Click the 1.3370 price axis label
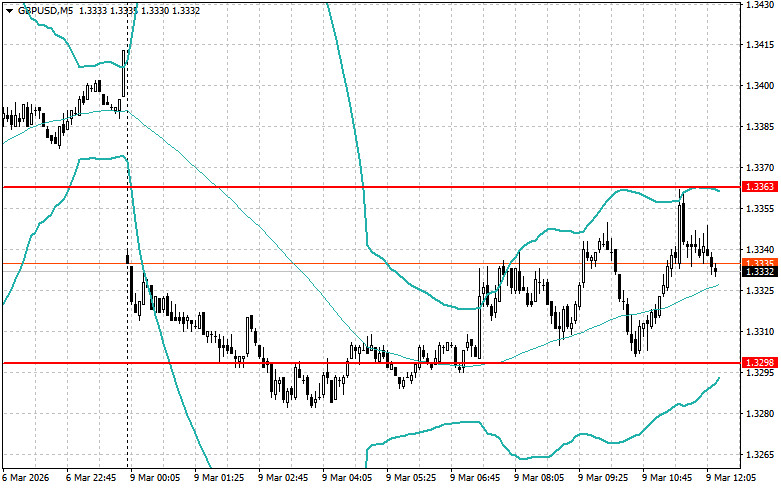This screenshot has width=781, height=489. (x=760, y=168)
